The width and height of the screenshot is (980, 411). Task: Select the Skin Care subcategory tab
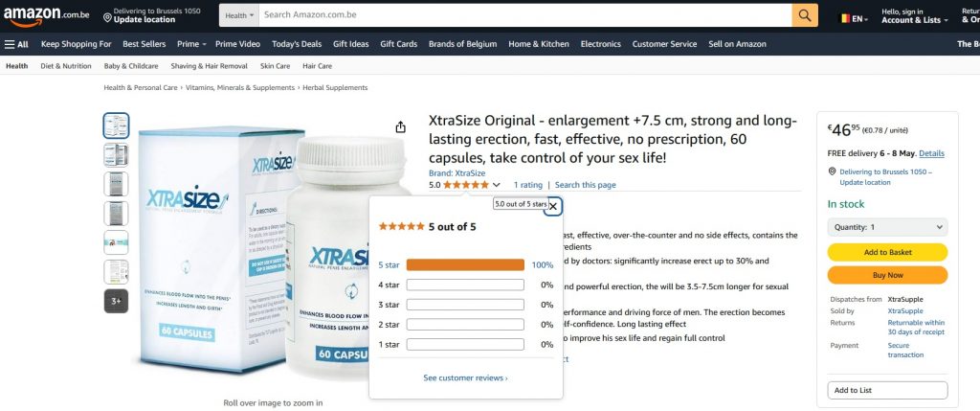click(275, 66)
